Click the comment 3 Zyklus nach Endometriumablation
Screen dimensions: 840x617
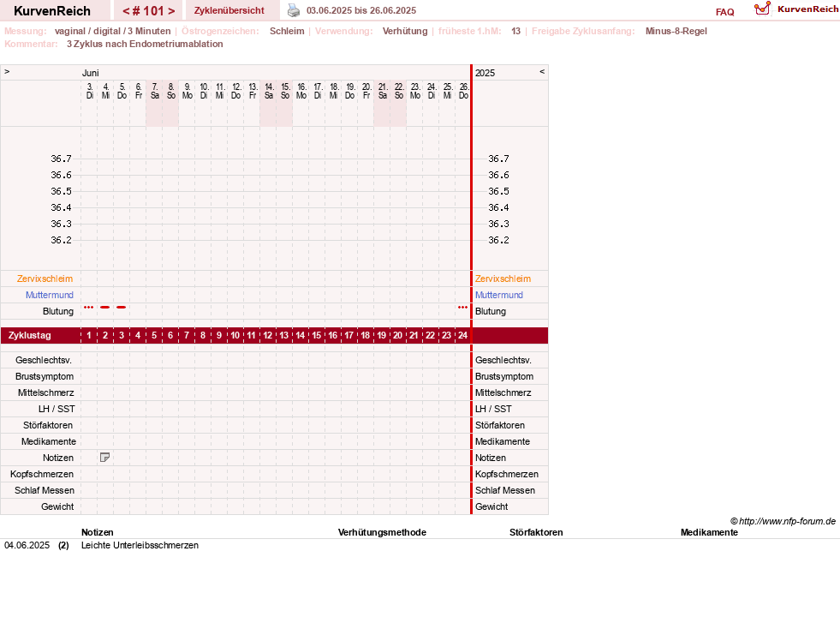coord(145,44)
